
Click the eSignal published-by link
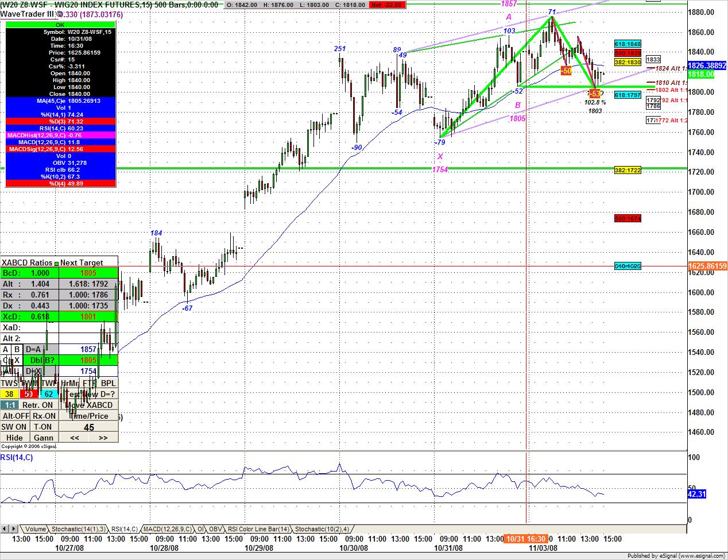[676, 556]
